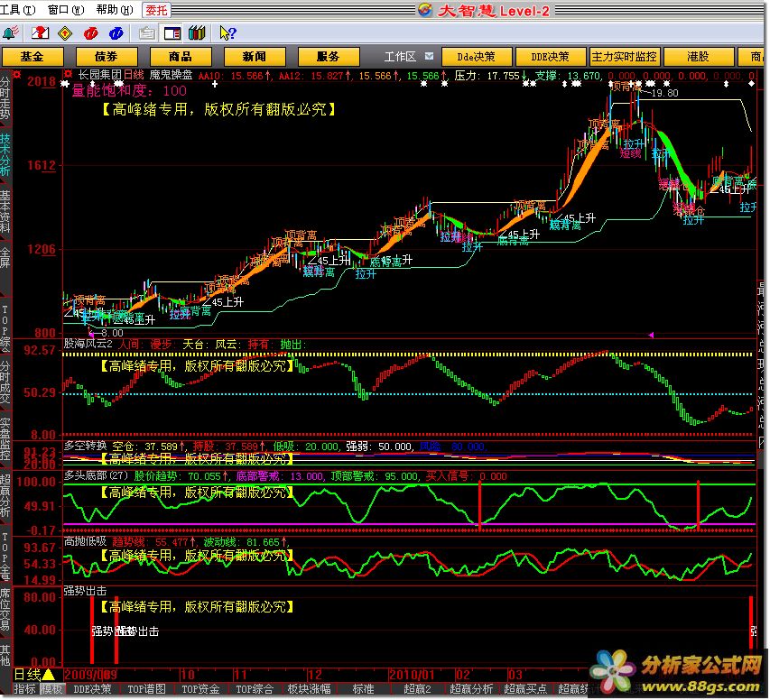Select the 技术分析 side tab
The image size is (770, 700).
click(5, 154)
